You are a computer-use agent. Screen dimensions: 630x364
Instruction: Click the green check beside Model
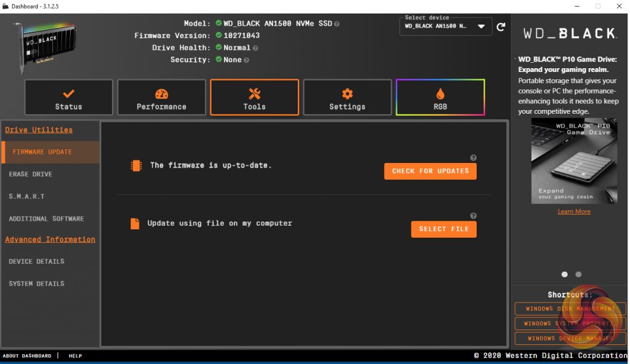click(x=218, y=23)
